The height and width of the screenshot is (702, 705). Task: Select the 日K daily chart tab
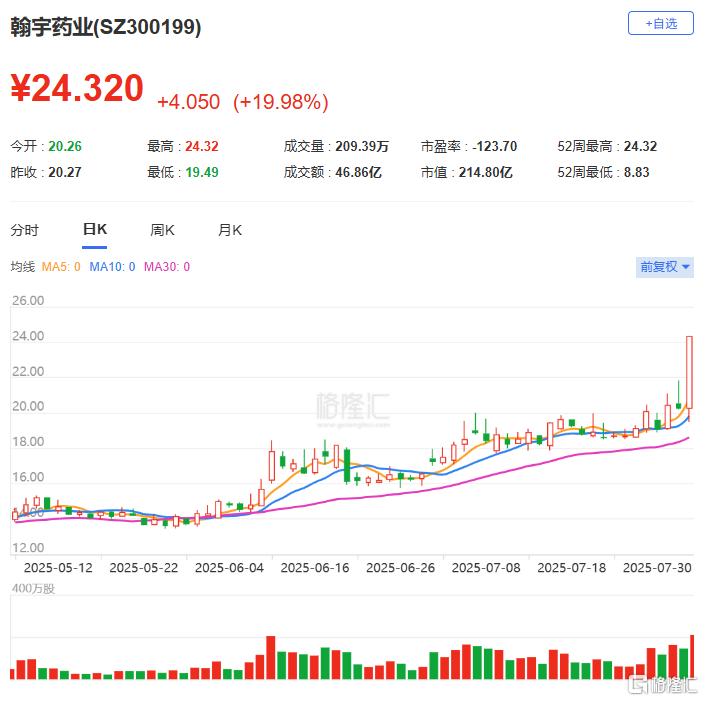point(94,229)
